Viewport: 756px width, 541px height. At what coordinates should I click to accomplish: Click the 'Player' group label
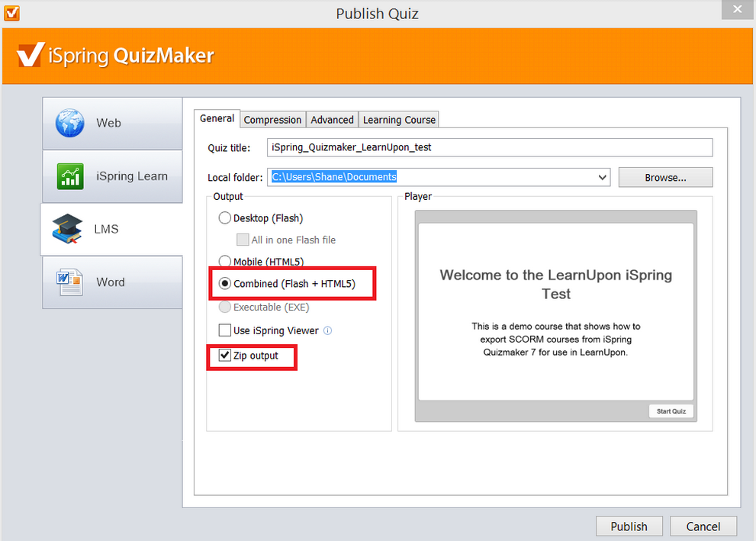click(418, 196)
